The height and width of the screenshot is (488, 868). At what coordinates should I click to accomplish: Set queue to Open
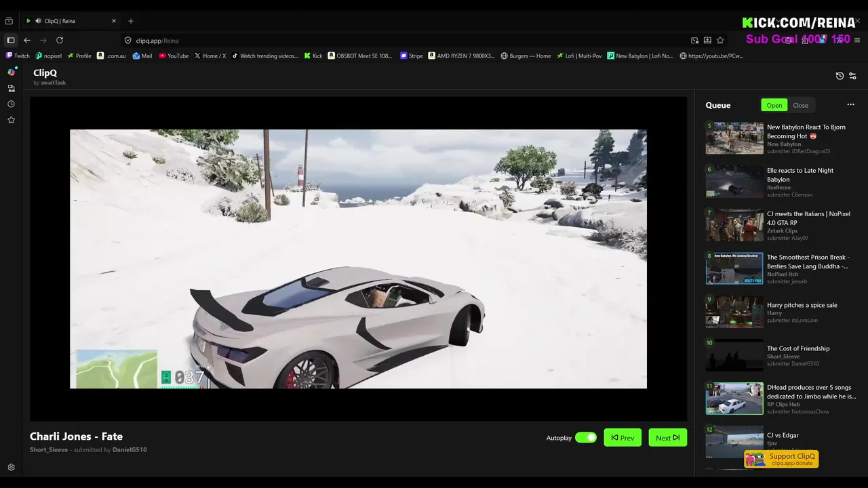[774, 105]
